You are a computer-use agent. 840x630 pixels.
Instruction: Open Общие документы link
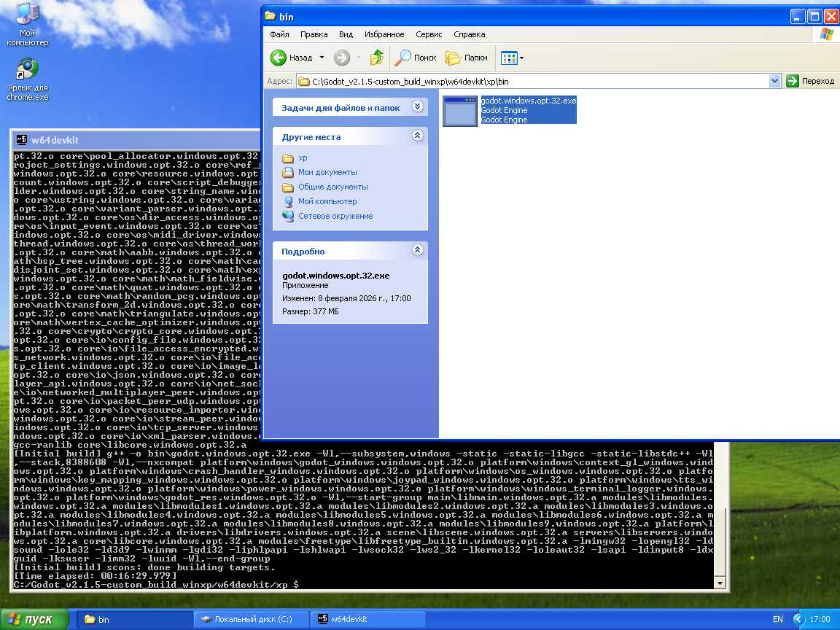click(x=332, y=187)
